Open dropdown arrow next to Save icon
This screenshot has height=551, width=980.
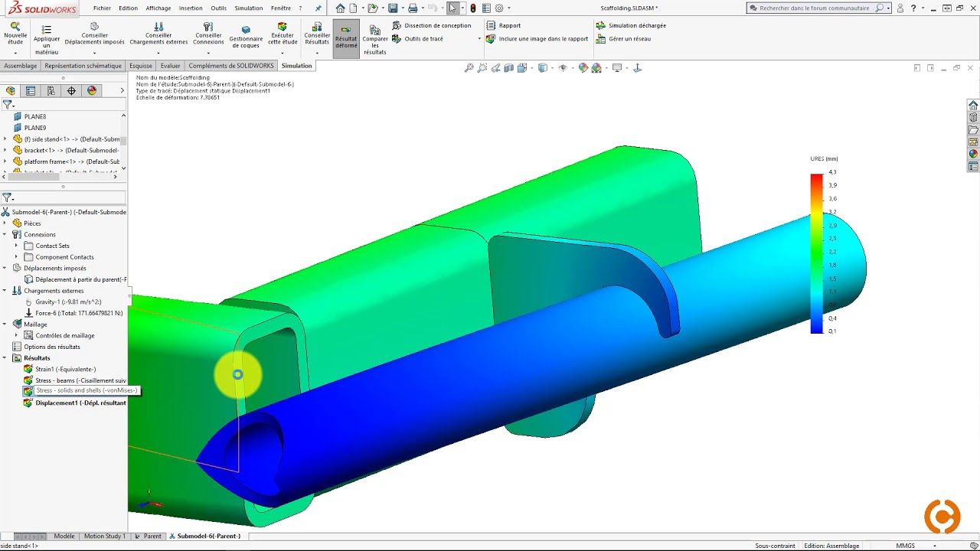[402, 8]
